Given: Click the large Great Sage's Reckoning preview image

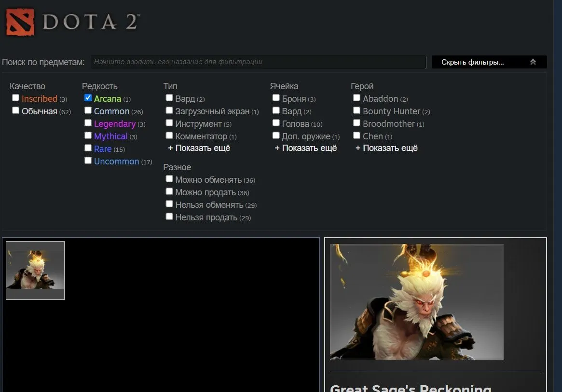Looking at the screenshot, I should pos(416,302).
